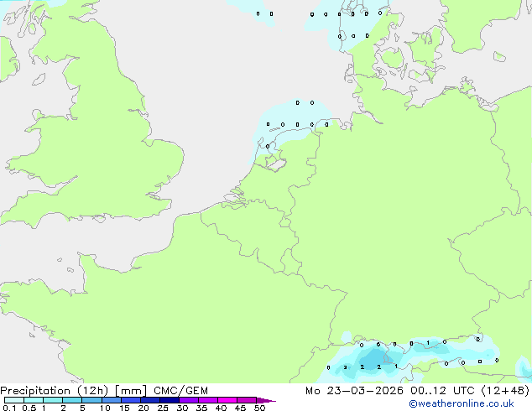Viewport: 532px width, 411px height.
Task: Click the 'CMC/GEM' model label
Action: 180,391
